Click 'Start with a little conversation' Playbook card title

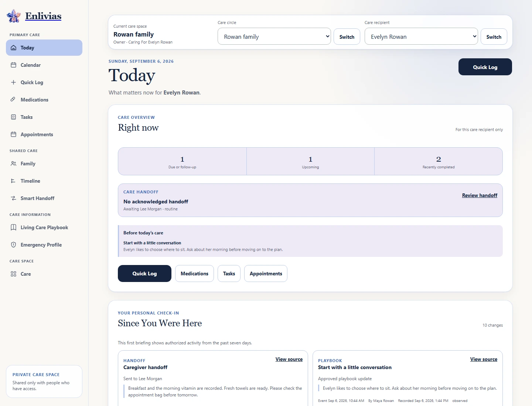tap(355, 367)
